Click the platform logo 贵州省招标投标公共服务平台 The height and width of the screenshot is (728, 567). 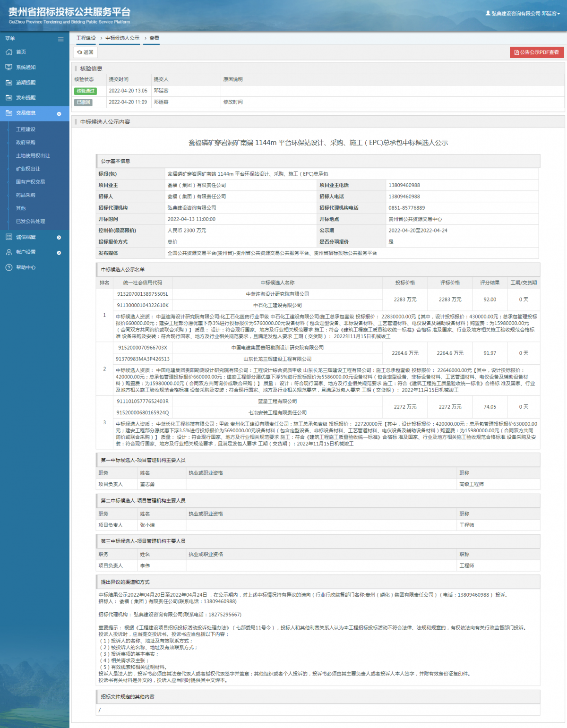click(69, 15)
